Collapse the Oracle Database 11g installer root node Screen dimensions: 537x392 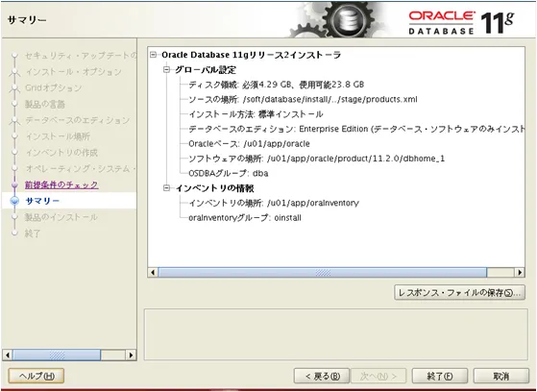click(154, 55)
